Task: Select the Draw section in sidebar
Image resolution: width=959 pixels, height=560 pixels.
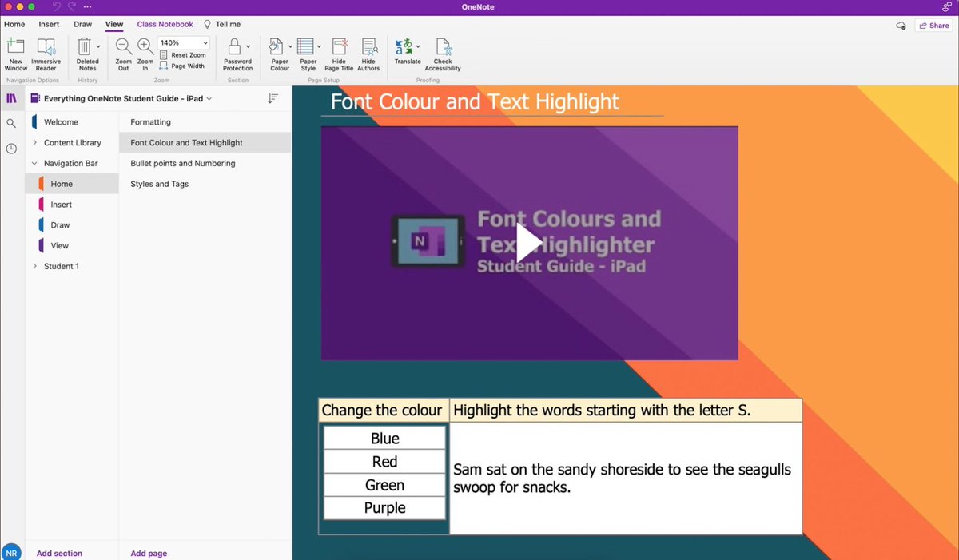Action: point(72,225)
